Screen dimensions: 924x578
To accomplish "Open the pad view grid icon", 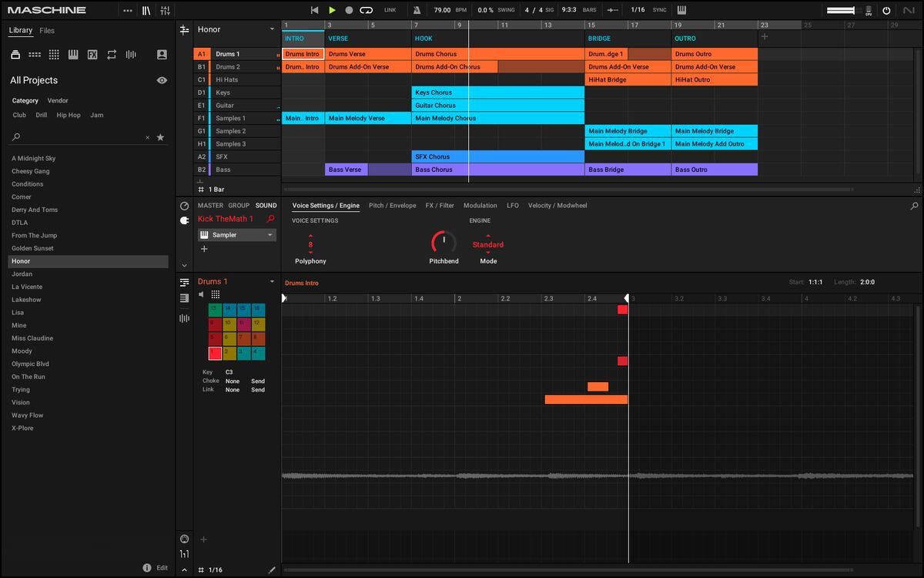I will [x=216, y=294].
